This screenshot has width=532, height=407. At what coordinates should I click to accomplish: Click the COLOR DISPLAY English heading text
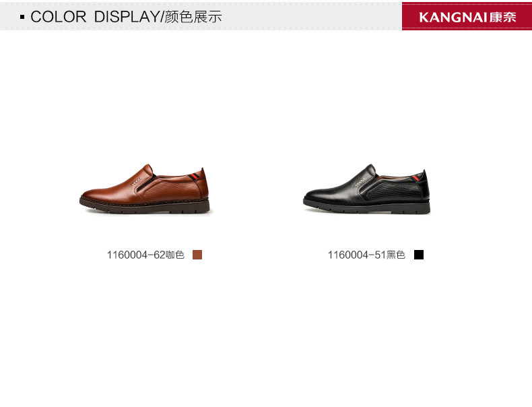coord(95,17)
